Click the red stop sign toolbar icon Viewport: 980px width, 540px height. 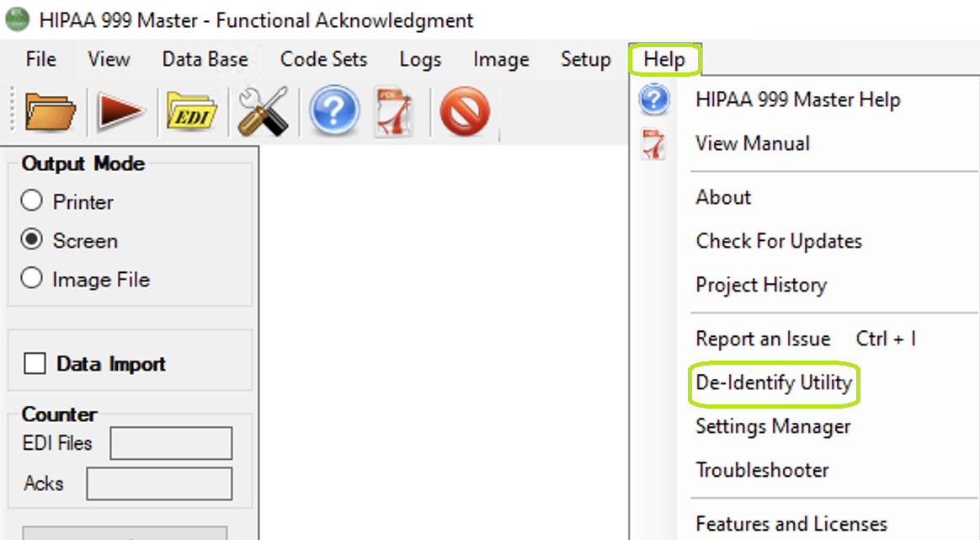(465, 111)
